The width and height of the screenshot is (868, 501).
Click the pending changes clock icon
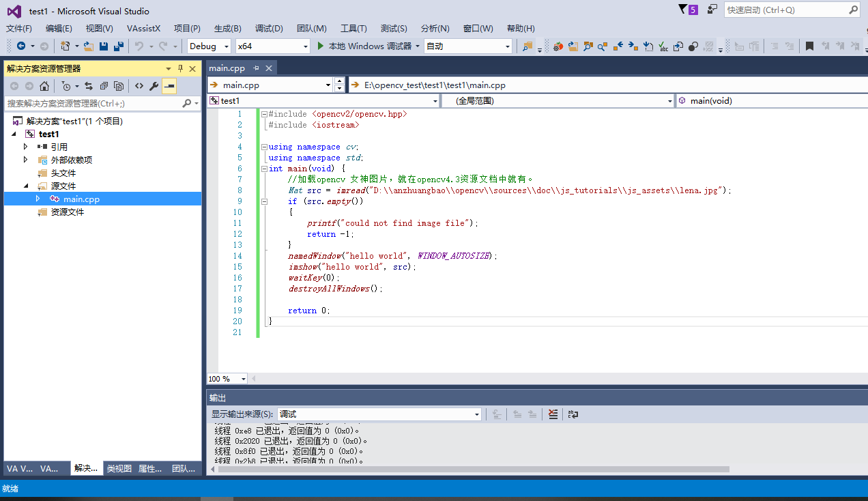(x=66, y=86)
